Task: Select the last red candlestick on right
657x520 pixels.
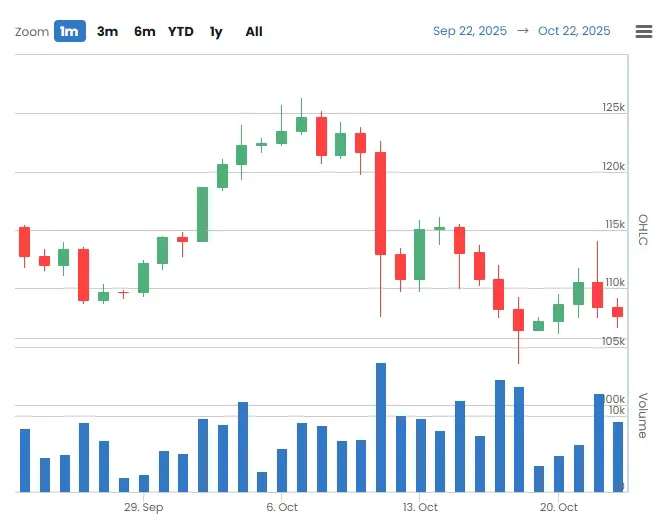Action: click(x=617, y=312)
